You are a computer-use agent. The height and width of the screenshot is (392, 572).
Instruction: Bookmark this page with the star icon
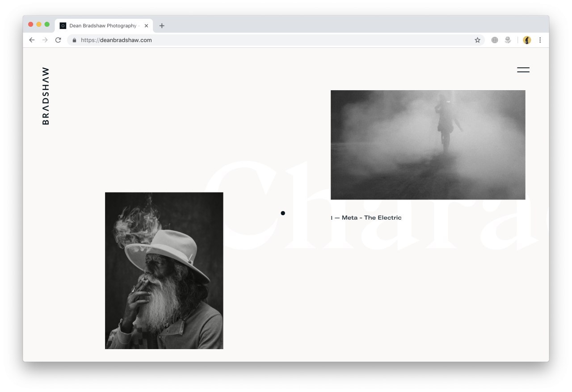(x=477, y=40)
